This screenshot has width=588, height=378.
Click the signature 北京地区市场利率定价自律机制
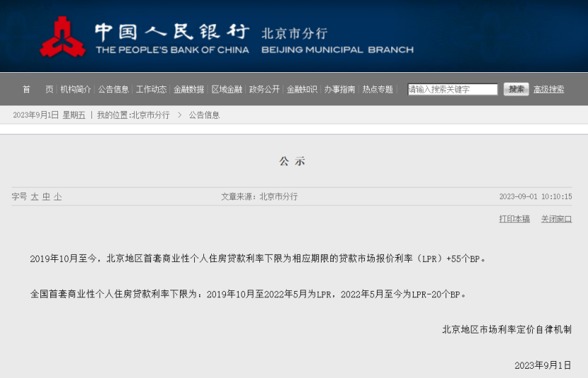click(x=507, y=329)
